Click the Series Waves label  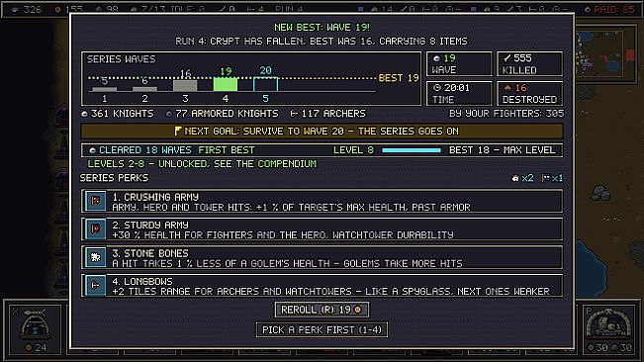coord(121,59)
